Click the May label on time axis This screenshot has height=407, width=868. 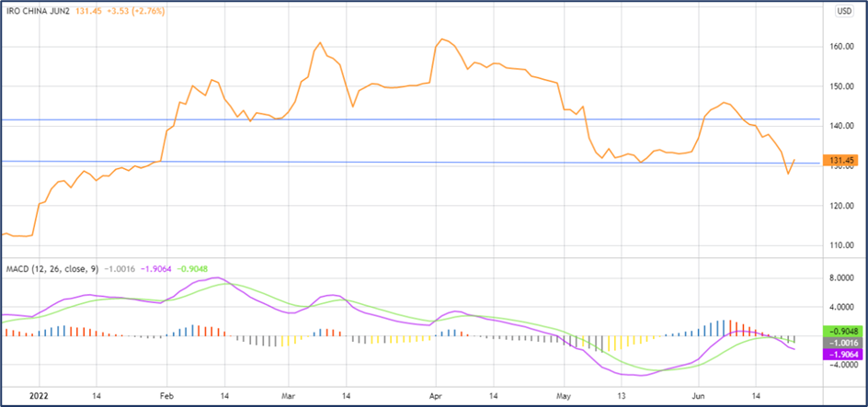(565, 396)
